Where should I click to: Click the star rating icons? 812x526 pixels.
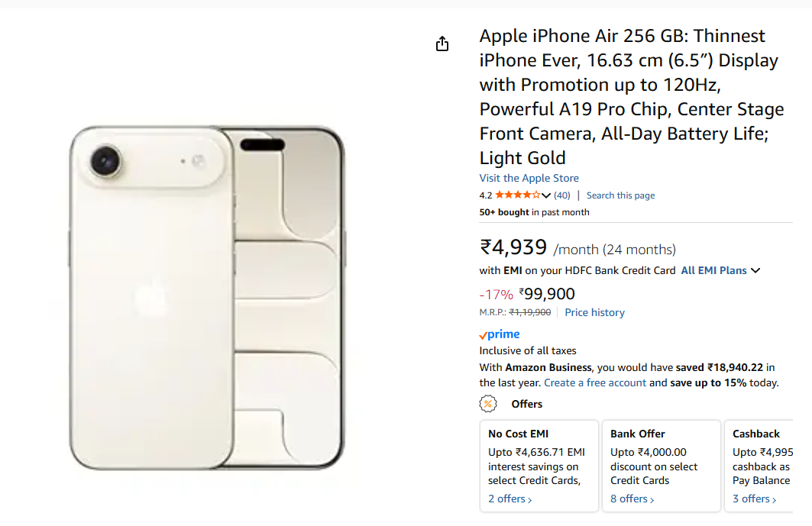coord(517,195)
